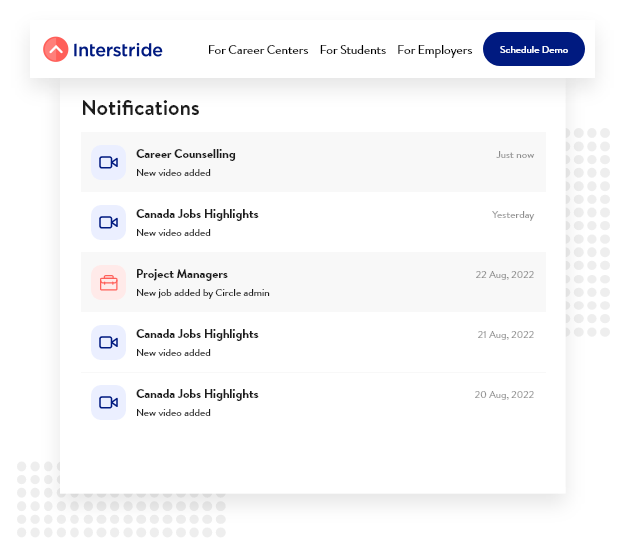Open the Career Counselling notification title
The image size is (625, 538).
[x=186, y=155]
